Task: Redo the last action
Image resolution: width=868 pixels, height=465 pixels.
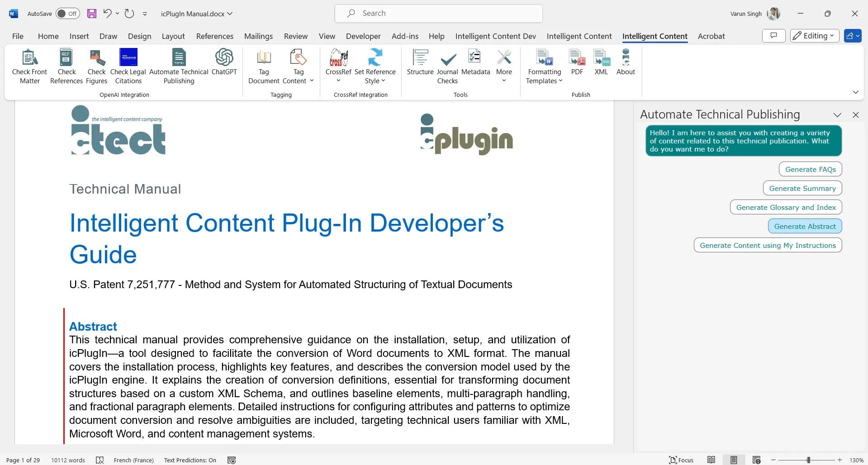Action: (129, 14)
